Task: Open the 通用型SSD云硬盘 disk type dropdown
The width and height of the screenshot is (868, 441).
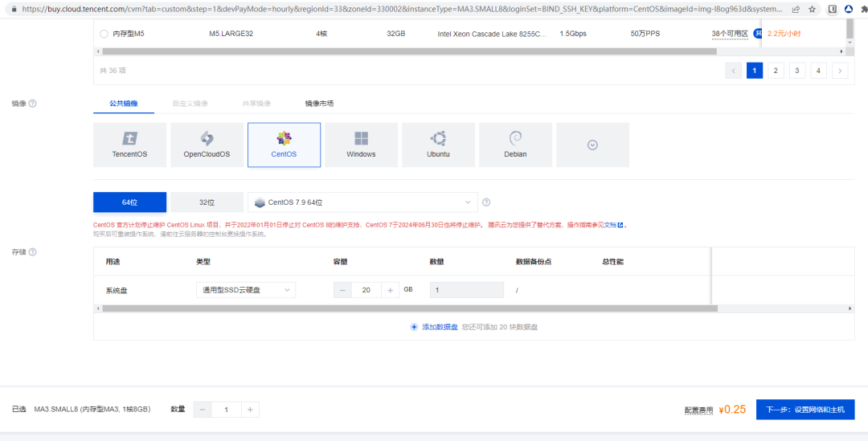Action: point(246,290)
